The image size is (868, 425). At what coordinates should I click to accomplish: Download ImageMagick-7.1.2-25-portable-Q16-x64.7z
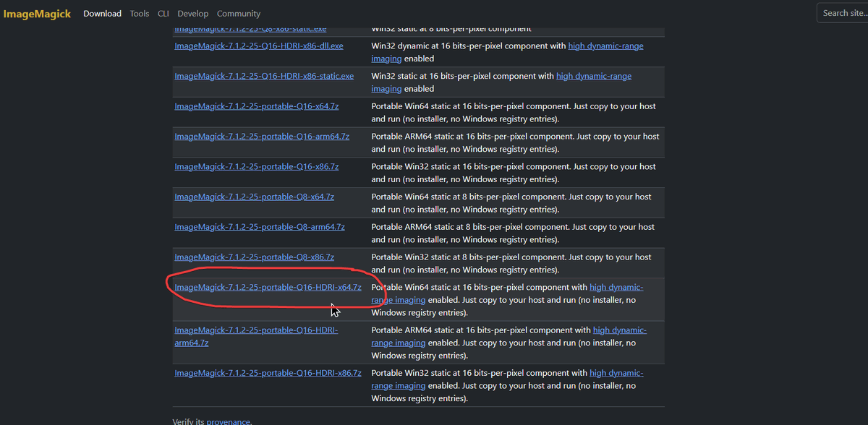click(x=256, y=106)
